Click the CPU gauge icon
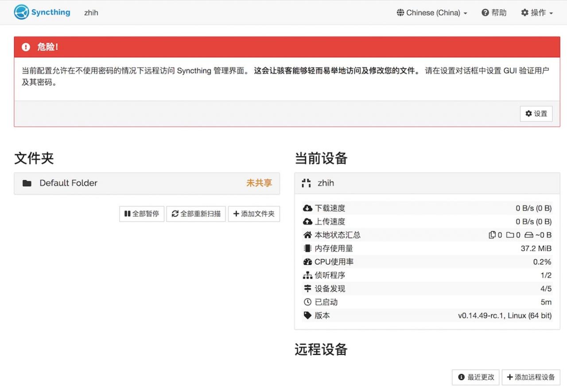 307,262
